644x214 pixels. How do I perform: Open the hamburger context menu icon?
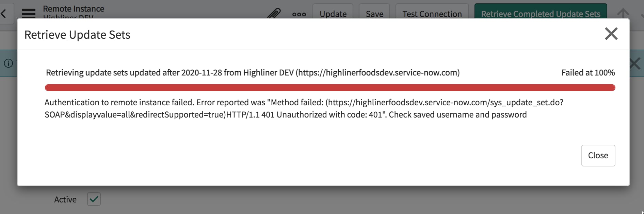tap(29, 14)
